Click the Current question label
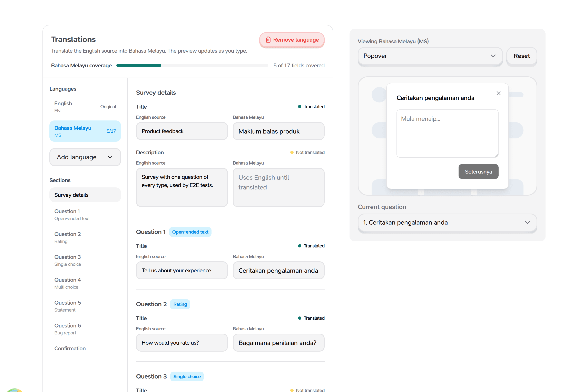Screen dimensions: 588x392 coord(382,207)
